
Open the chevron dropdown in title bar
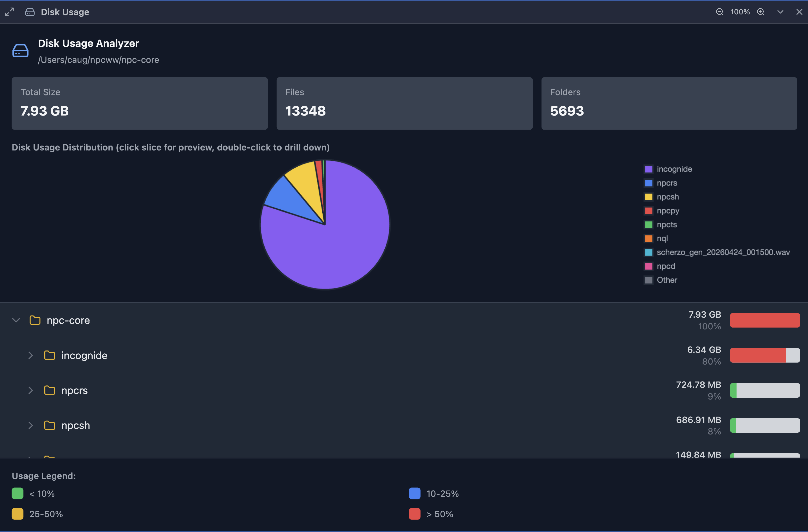pyautogui.click(x=781, y=12)
